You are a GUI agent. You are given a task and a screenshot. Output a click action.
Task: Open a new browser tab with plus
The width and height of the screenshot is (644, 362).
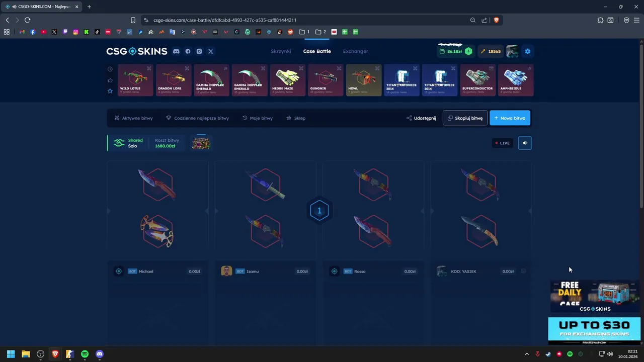click(89, 7)
